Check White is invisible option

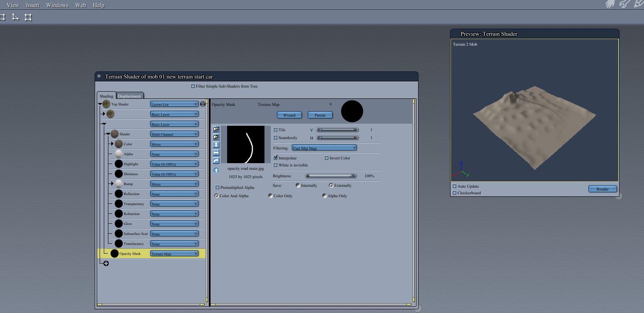click(275, 165)
